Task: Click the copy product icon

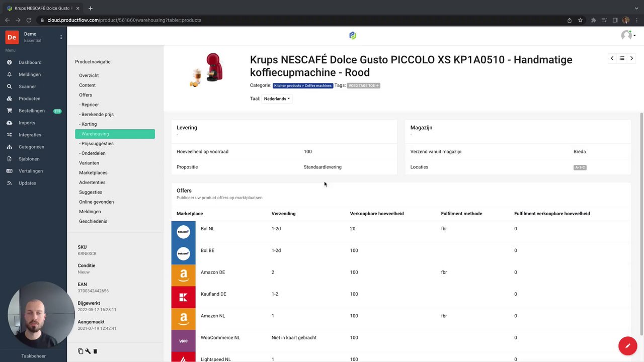Action: [80, 351]
